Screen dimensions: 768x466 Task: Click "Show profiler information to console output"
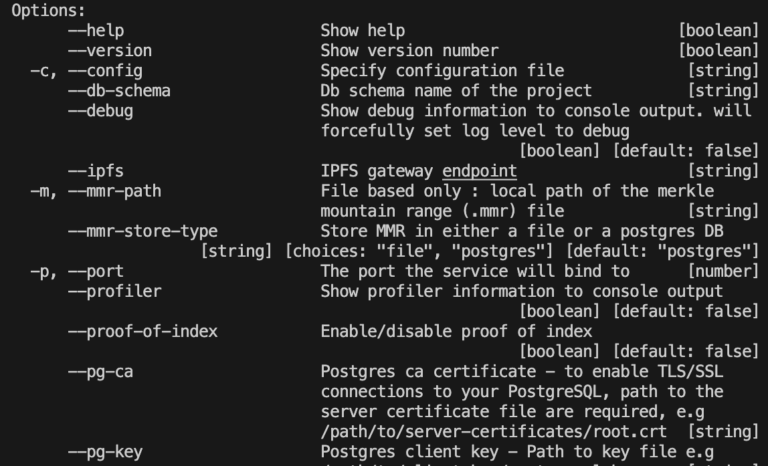[x=522, y=292]
